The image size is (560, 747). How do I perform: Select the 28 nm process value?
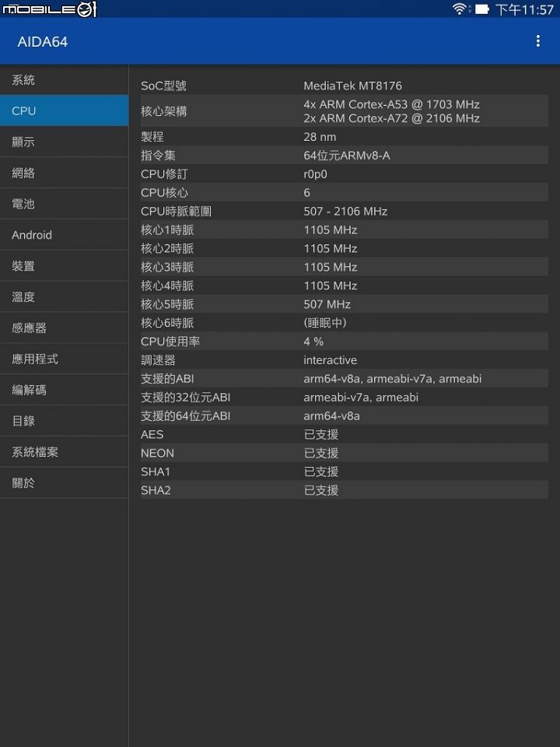[x=320, y=137]
